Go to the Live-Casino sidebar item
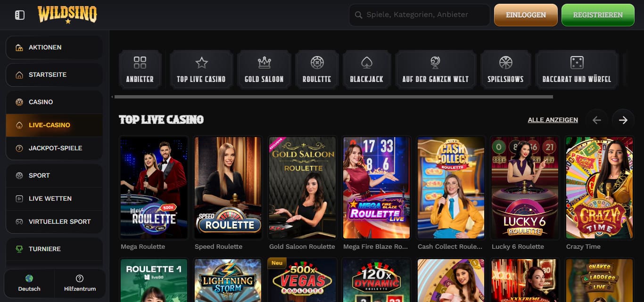The image size is (644, 302). [54, 125]
